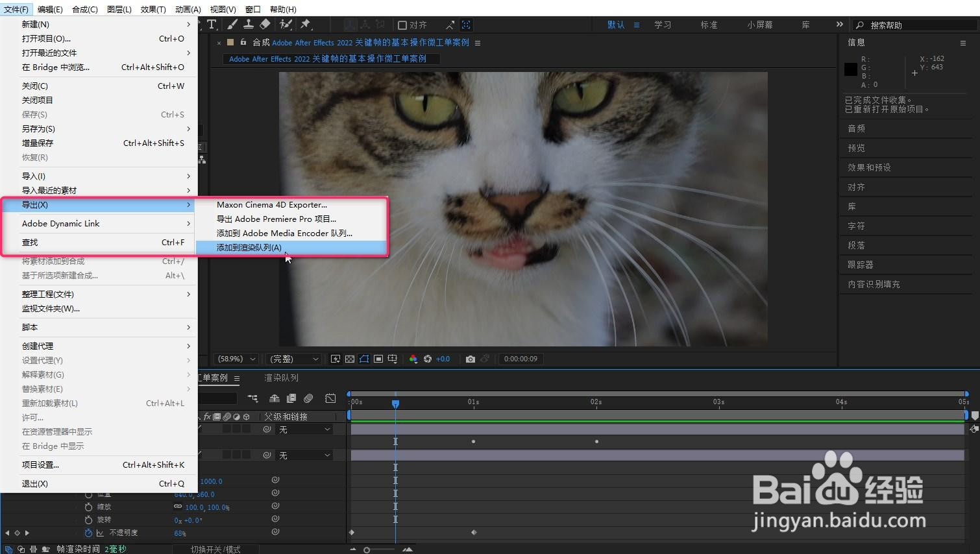Select the Horizontal Type tool
The image size is (980, 554).
click(x=212, y=25)
